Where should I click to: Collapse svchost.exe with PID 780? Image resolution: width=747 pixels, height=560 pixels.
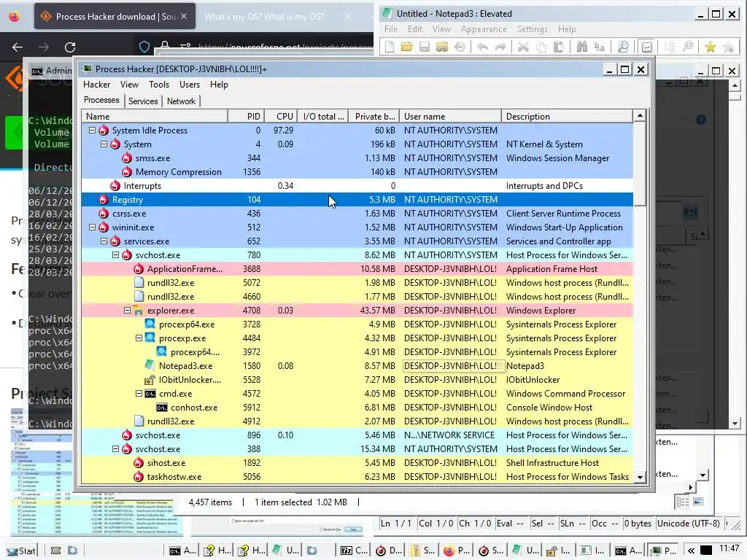pyautogui.click(x=116, y=254)
